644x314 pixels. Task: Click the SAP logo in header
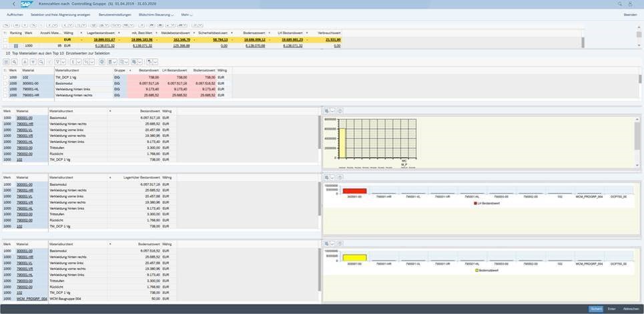pyautogui.click(x=27, y=4)
